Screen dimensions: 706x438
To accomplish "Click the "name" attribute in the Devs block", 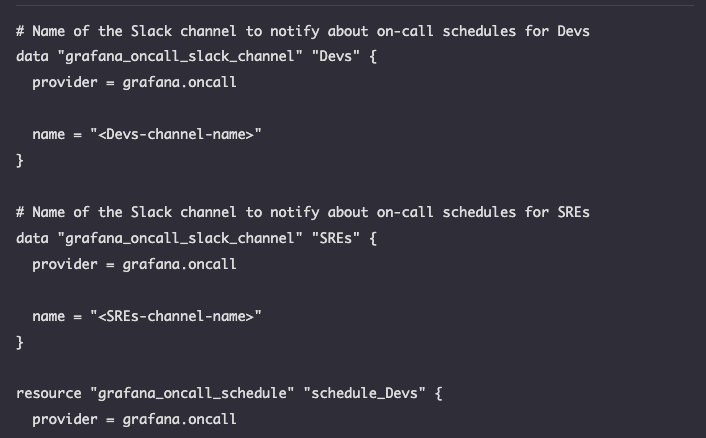I will (x=48, y=134).
